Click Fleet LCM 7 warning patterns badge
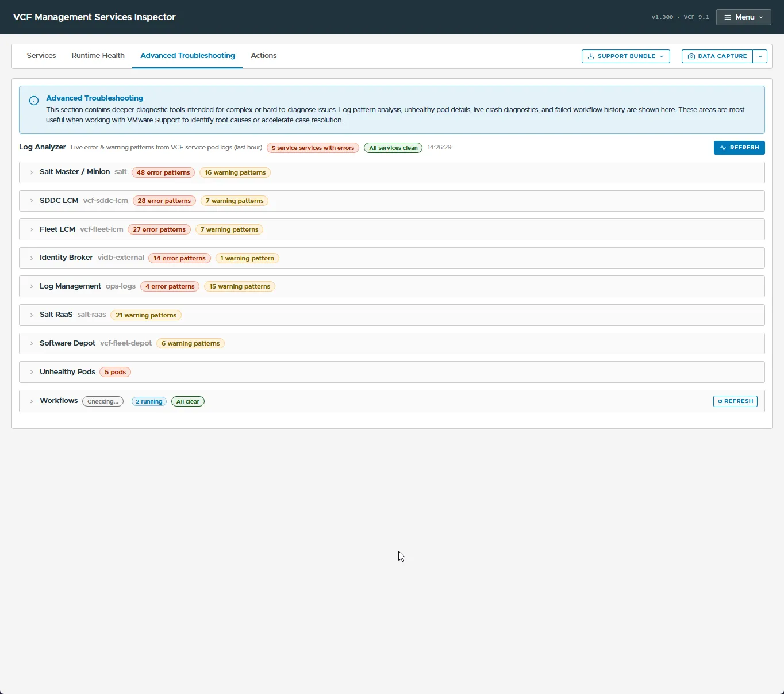The height and width of the screenshot is (694, 784). 229,229
